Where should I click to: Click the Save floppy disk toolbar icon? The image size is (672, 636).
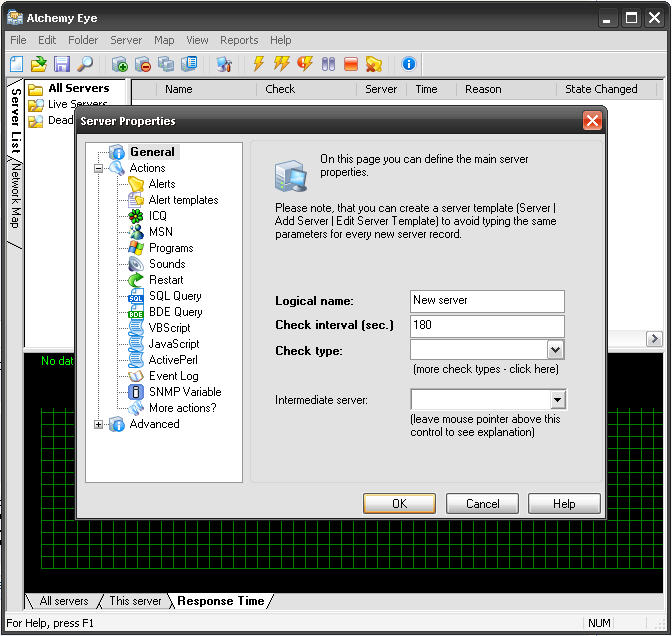point(62,64)
